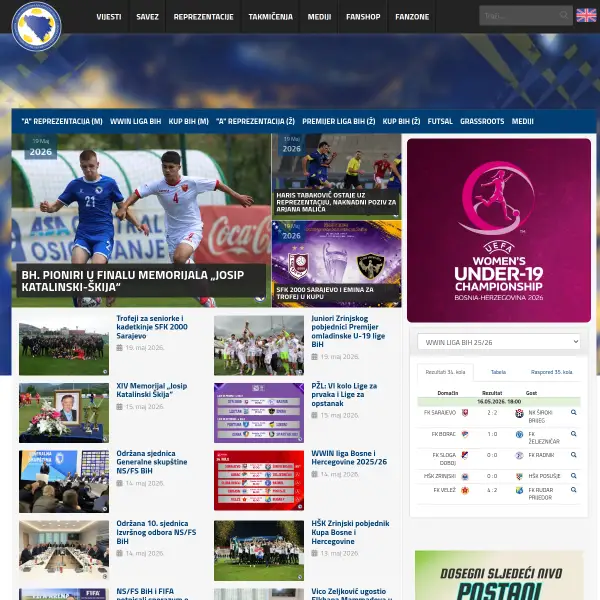
Task: Click the FK Željezničar club crest
Action: (x=519, y=434)
